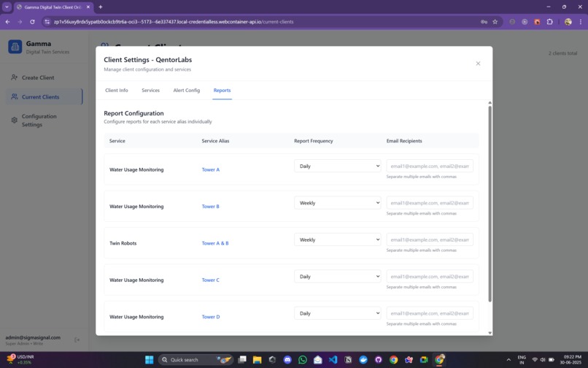Click the Gamma building logo icon

[x=15, y=47]
